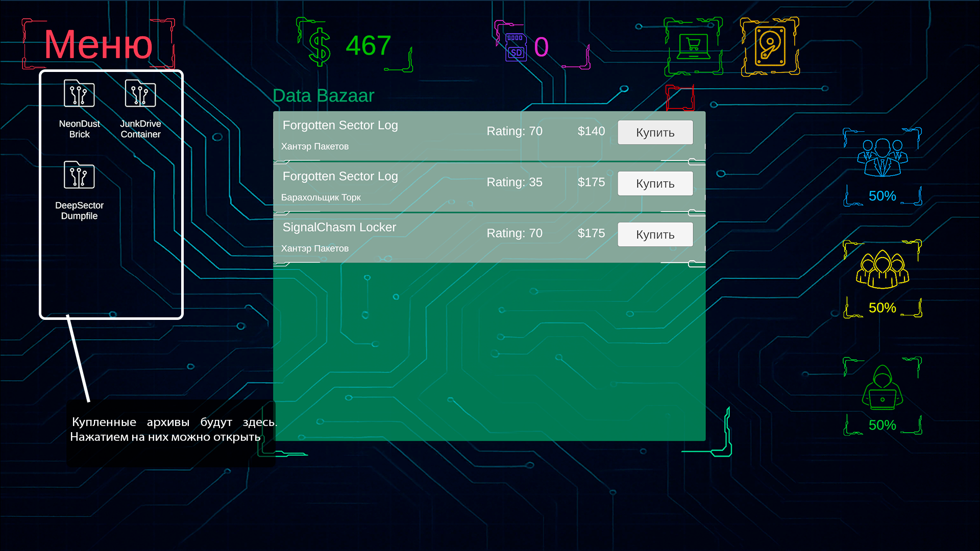Buy the SignalChasm Locker for $175
The image size is (980, 551).
pyautogui.click(x=655, y=235)
